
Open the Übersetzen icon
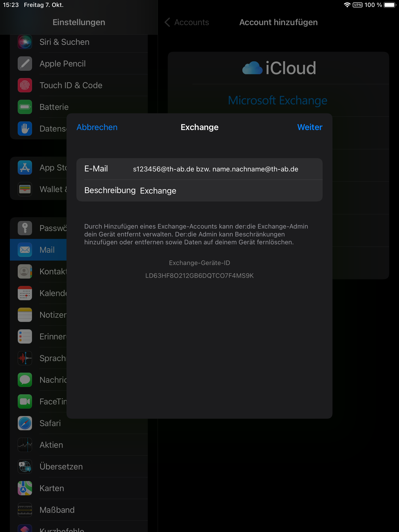[x=25, y=466]
